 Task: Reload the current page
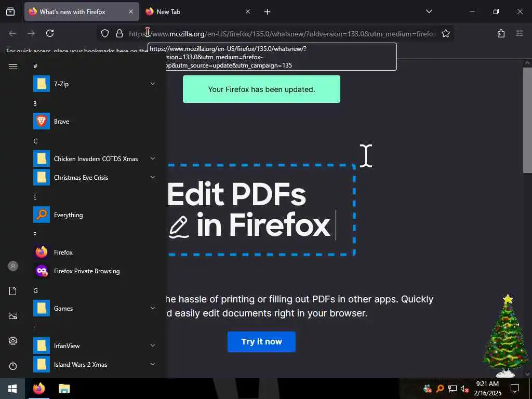point(50,33)
